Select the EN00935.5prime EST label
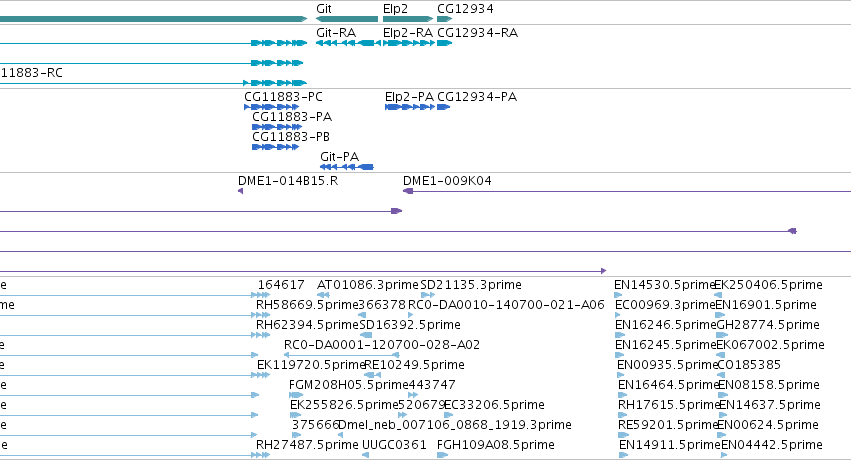Screen dimensions: 851x460 pyautogui.click(x=668, y=365)
